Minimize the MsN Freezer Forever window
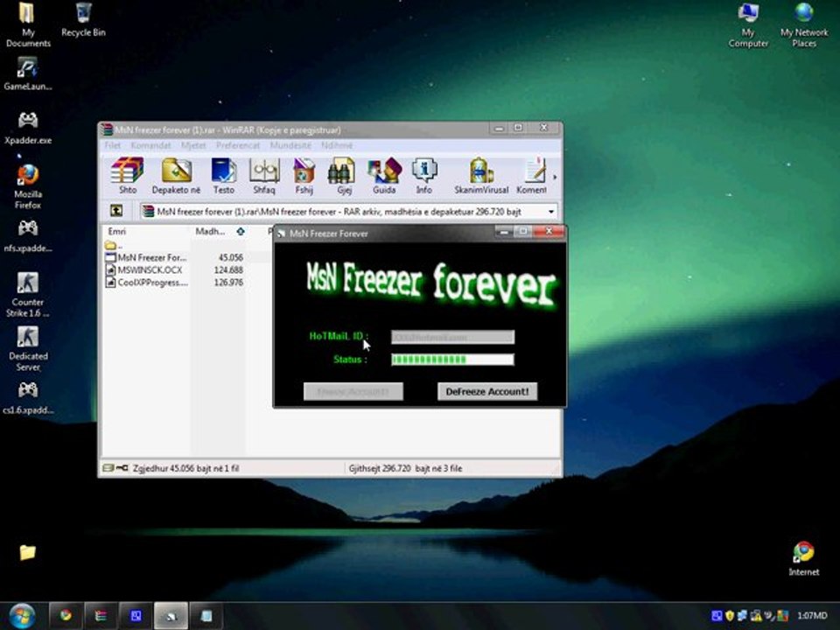This screenshot has height=630, width=840. tap(503, 231)
